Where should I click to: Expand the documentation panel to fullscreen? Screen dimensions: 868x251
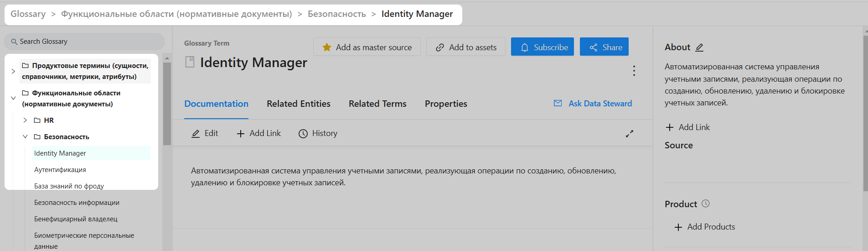pyautogui.click(x=629, y=134)
